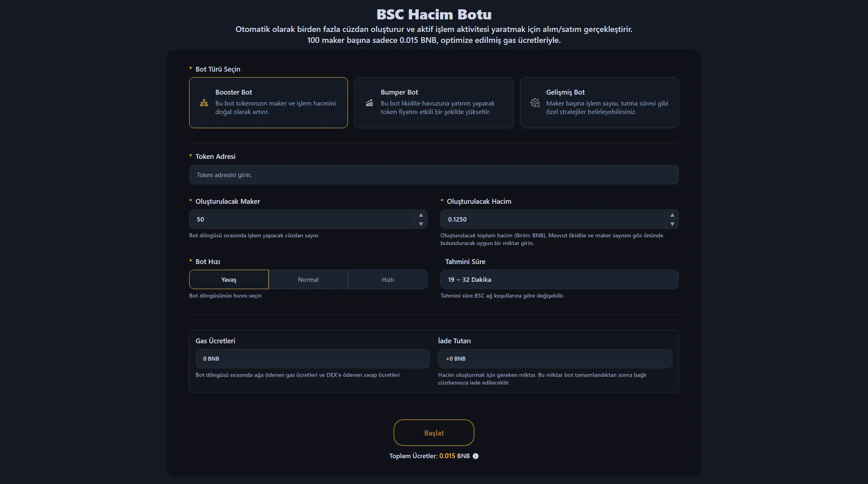This screenshot has height=484, width=868.
Task: Click the İade Tutarı value box
Action: (x=554, y=359)
